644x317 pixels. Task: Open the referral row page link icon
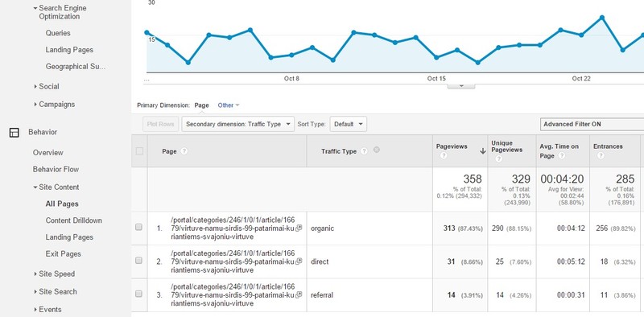point(299,294)
